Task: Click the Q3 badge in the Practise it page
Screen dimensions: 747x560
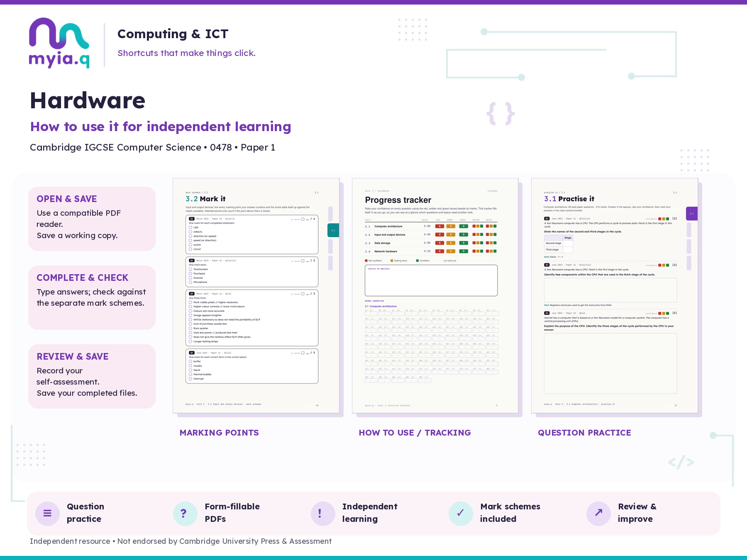Action: [547, 313]
